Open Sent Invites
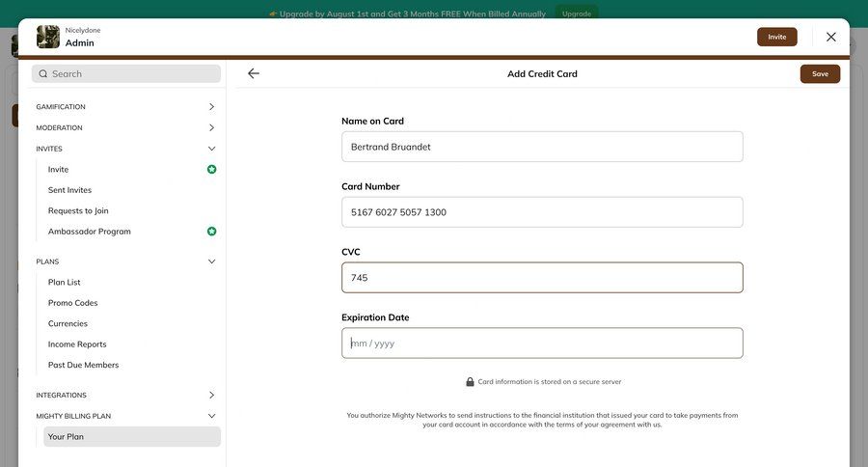 coord(69,190)
